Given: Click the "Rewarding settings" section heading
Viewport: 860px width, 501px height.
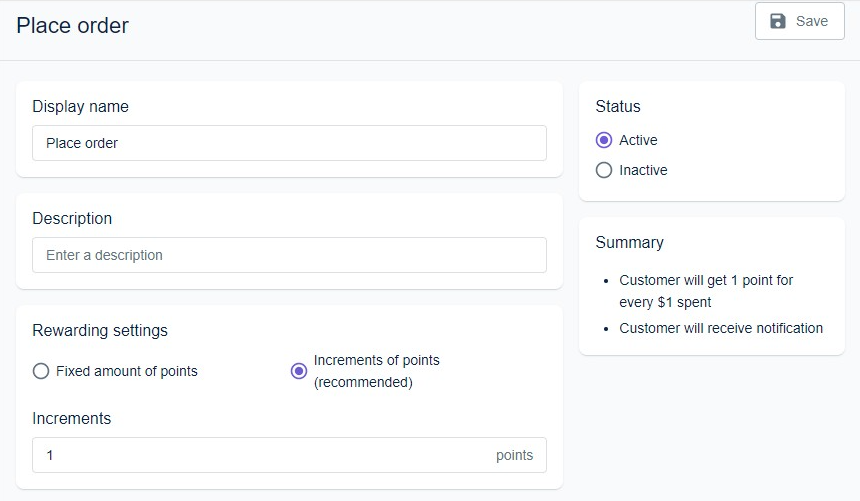Looking at the screenshot, I should [x=100, y=330].
